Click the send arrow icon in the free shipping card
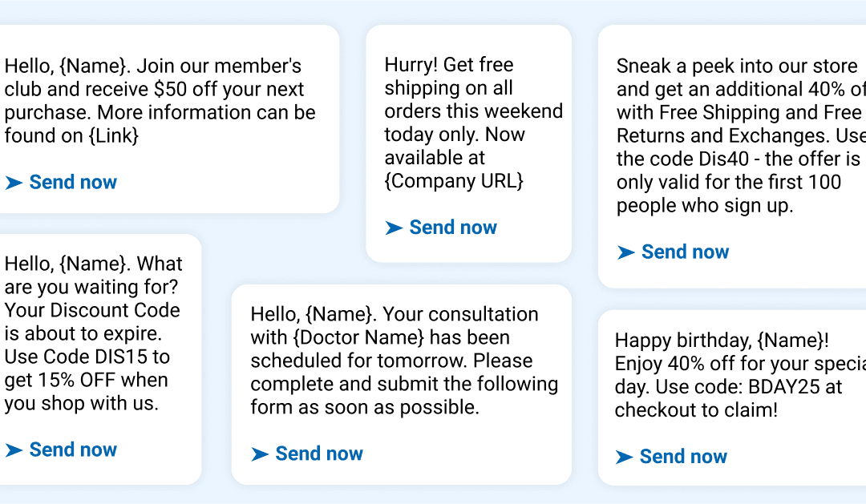Screen dimensions: 866x504 tap(394, 228)
